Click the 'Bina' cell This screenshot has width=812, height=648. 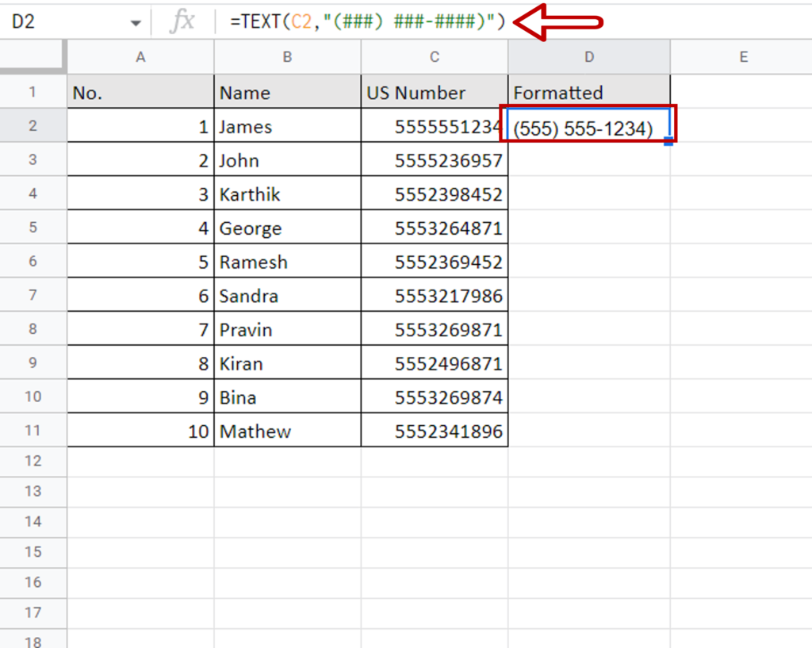[x=287, y=397]
